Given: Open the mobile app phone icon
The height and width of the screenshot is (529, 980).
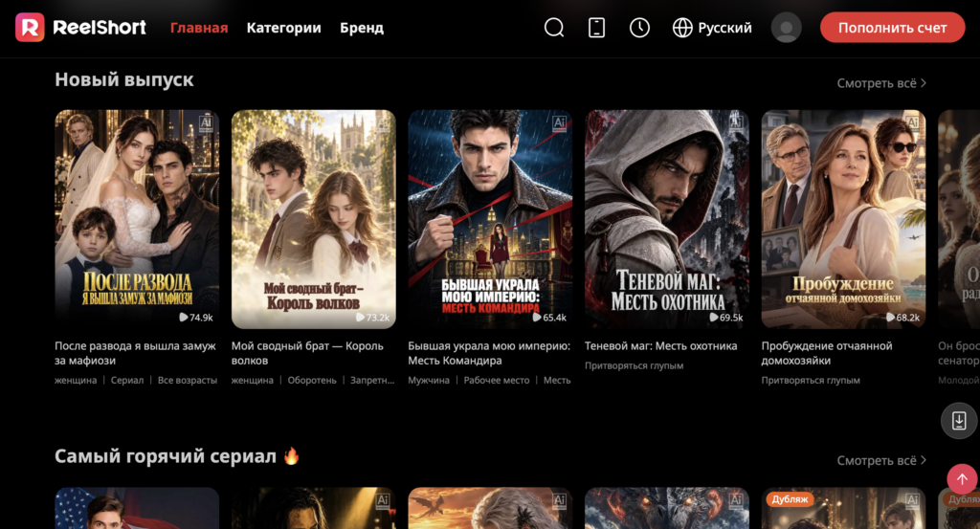Looking at the screenshot, I should click(x=596, y=28).
